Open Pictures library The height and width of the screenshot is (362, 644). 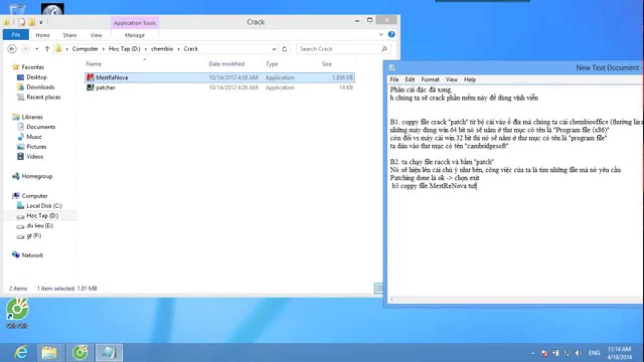coord(36,146)
